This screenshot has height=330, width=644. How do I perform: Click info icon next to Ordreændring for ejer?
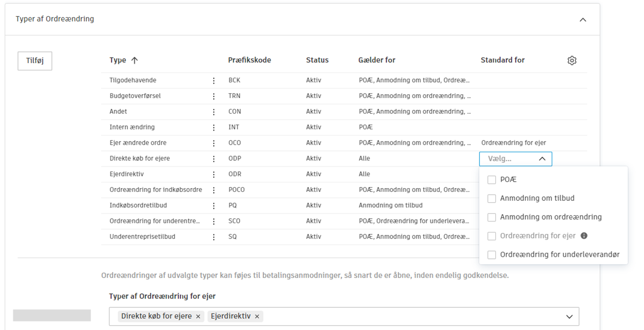pos(584,236)
